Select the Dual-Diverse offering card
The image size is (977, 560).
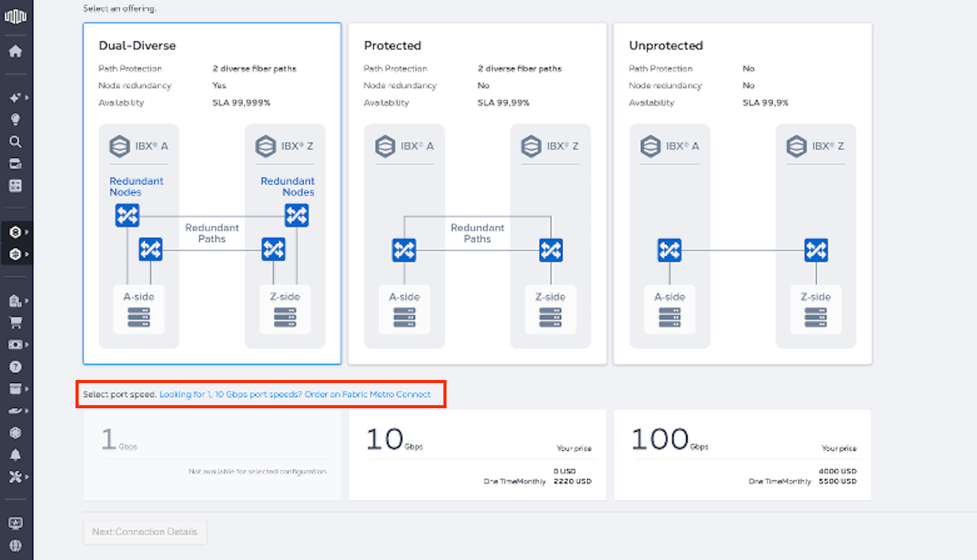point(212,194)
